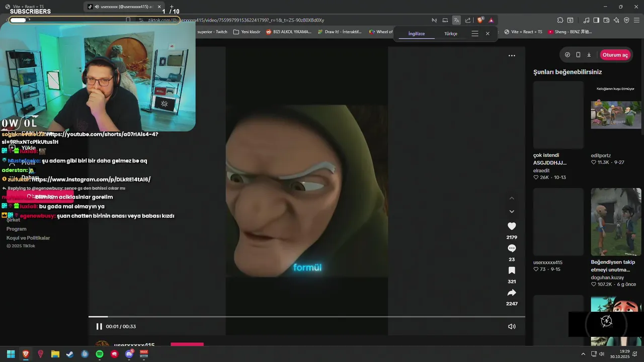Open the BIZI ALKOL YIKAMA bookmark
Viewport: 644px width, 362px height.
click(289, 32)
